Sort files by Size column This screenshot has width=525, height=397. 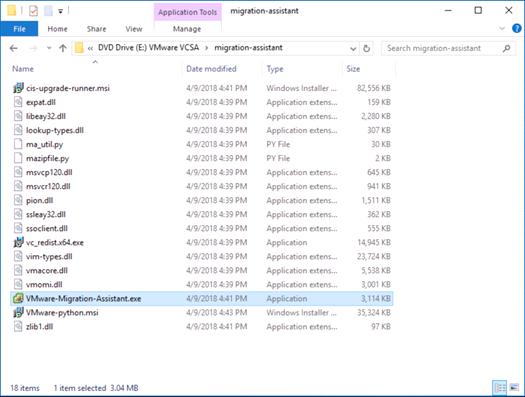tap(353, 69)
